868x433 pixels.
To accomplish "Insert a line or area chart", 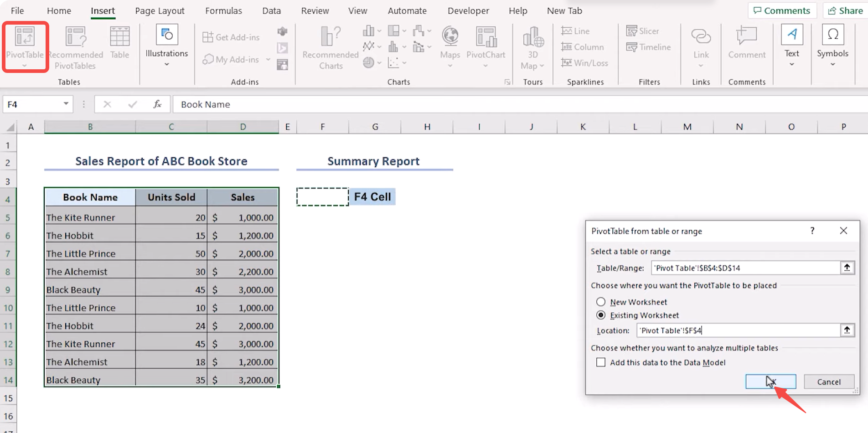I will click(x=372, y=46).
